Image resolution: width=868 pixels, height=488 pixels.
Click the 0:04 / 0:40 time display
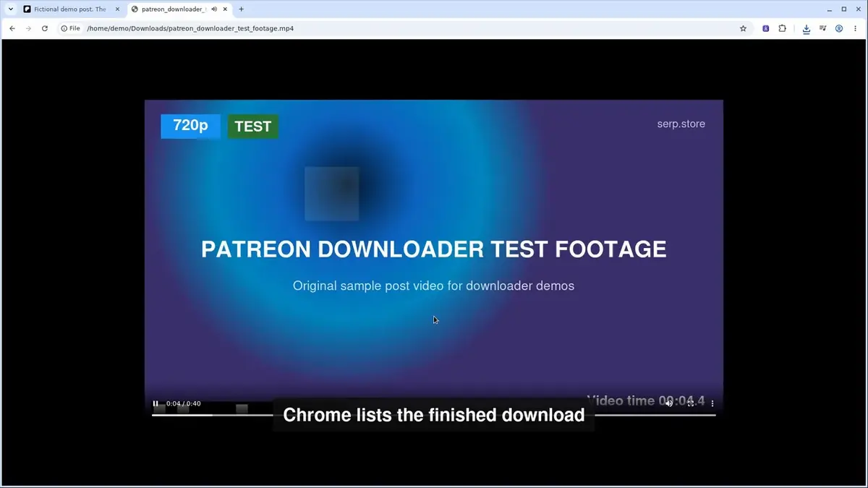(184, 403)
